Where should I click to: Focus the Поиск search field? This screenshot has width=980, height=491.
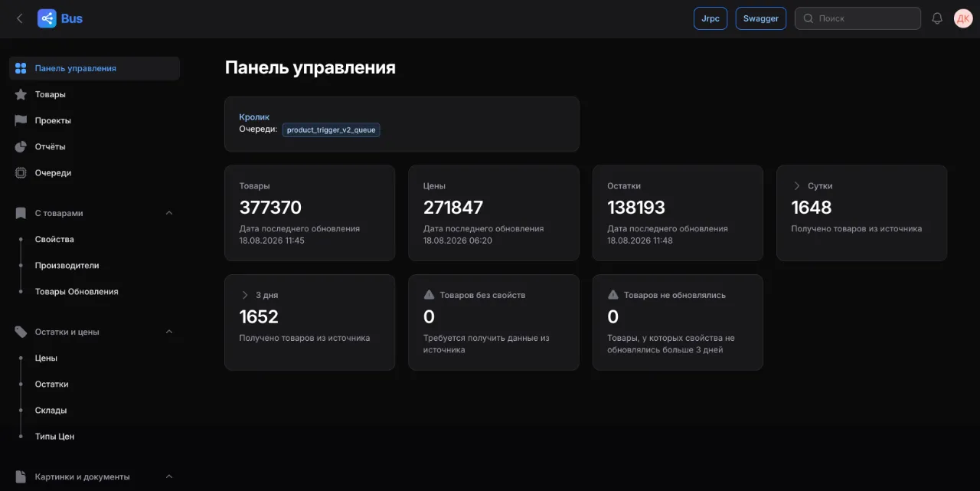pos(857,18)
